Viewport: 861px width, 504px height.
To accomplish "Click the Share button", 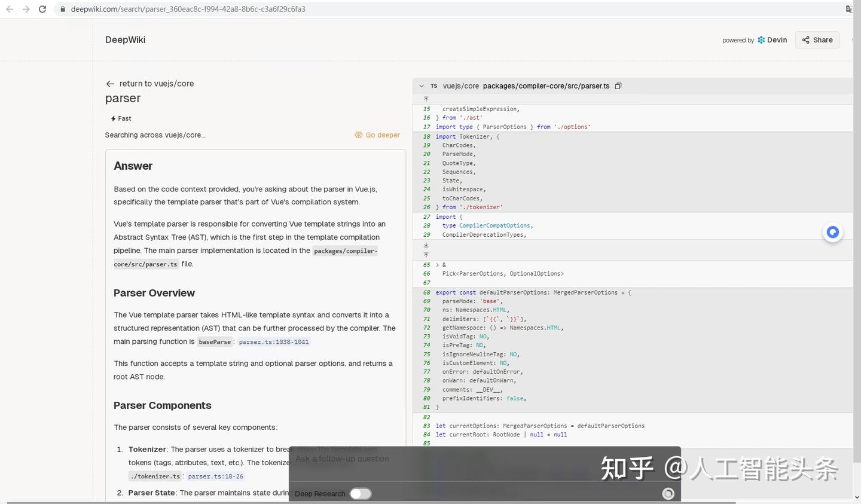I will click(x=817, y=39).
